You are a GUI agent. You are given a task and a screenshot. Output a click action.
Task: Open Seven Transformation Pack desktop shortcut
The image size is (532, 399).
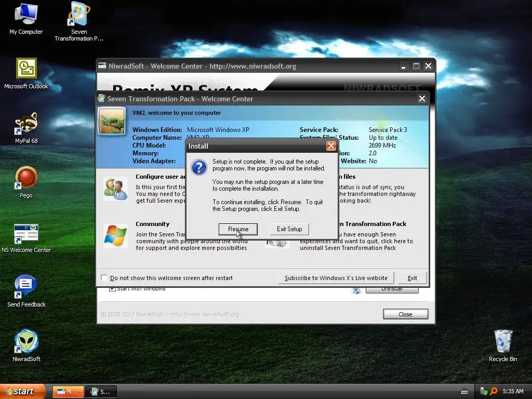tap(79, 21)
